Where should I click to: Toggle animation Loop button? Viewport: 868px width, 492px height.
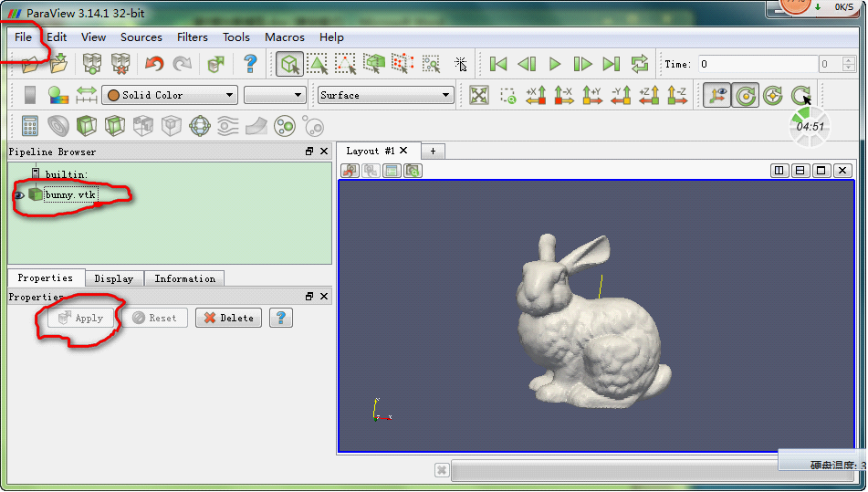point(640,64)
